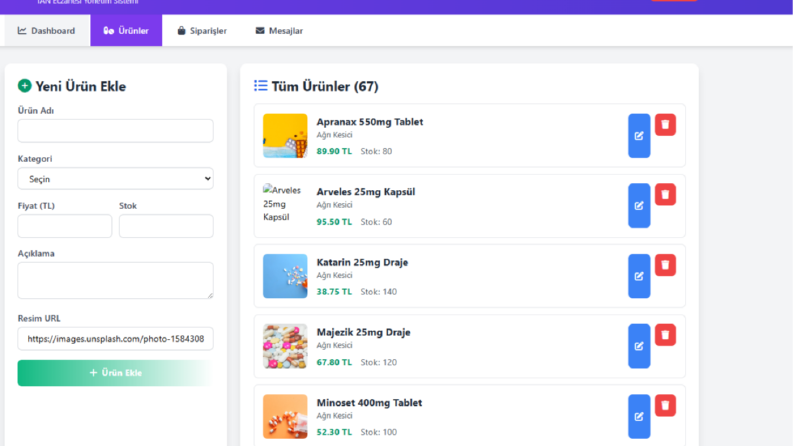Click the green plus icon beside Yeni Ürün Ekle
The width and height of the screenshot is (793, 446).
tap(24, 86)
